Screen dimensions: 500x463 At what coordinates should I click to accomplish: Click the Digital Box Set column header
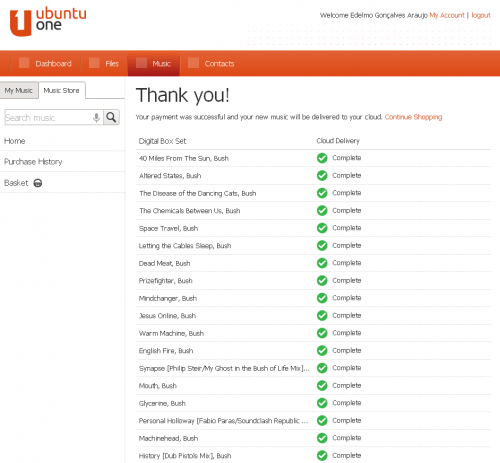[x=163, y=141]
